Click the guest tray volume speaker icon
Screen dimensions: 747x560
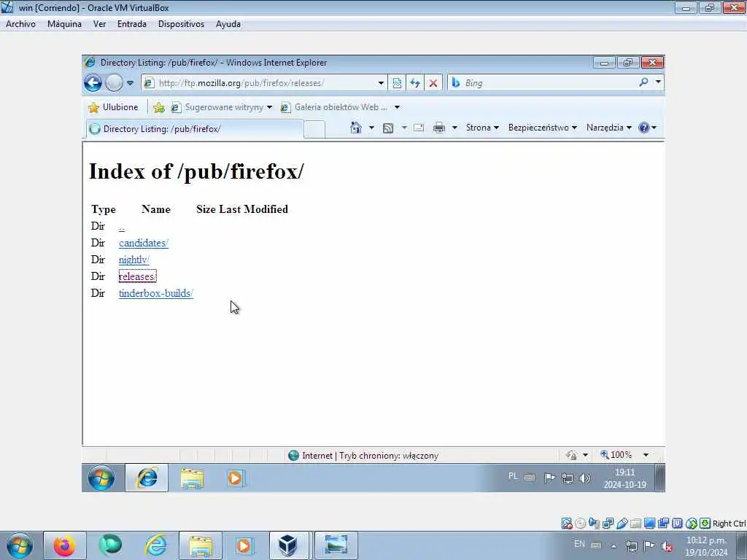click(x=584, y=478)
